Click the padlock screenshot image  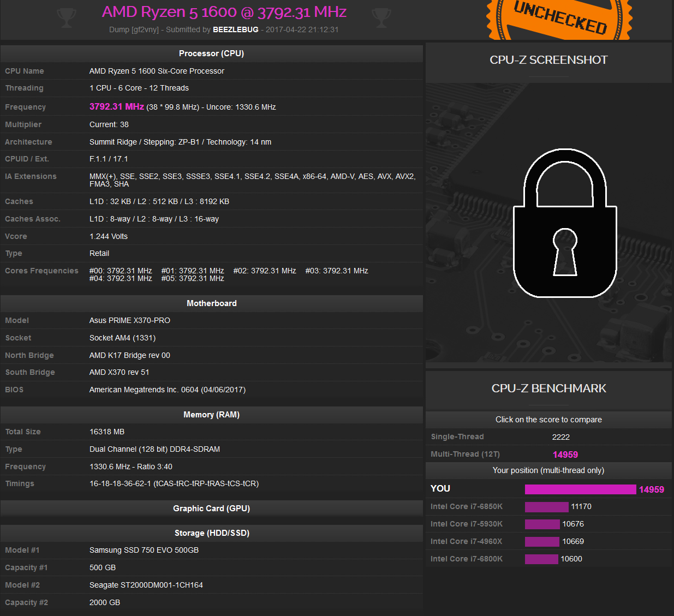[x=565, y=223]
